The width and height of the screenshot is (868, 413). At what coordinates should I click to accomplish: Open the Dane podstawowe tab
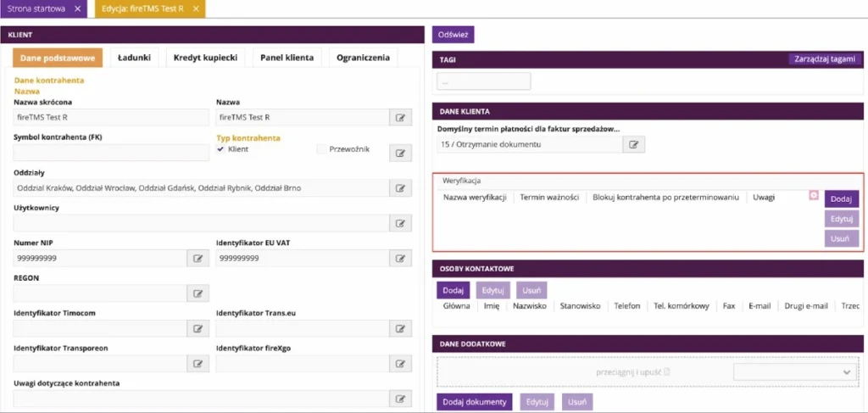tap(58, 58)
